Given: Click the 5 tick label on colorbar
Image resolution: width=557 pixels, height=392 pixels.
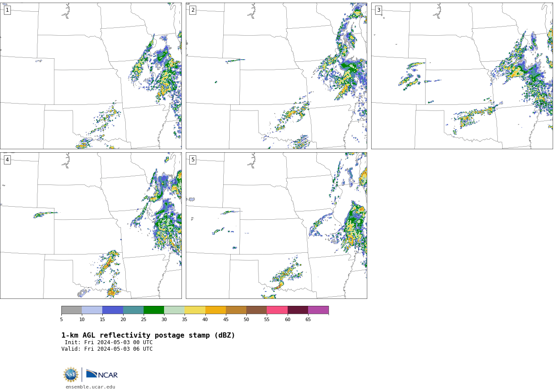Looking at the screenshot, I should [x=61, y=320].
